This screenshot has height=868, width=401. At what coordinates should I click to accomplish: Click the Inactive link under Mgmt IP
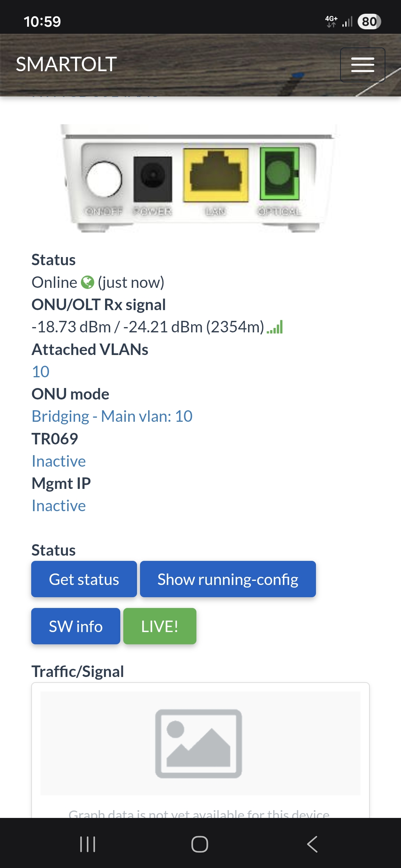(59, 506)
